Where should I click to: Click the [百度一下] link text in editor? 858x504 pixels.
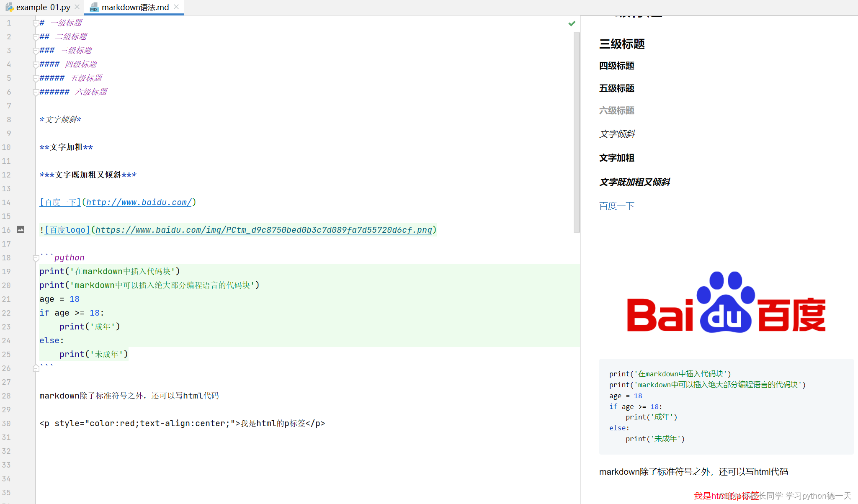[x=60, y=202]
